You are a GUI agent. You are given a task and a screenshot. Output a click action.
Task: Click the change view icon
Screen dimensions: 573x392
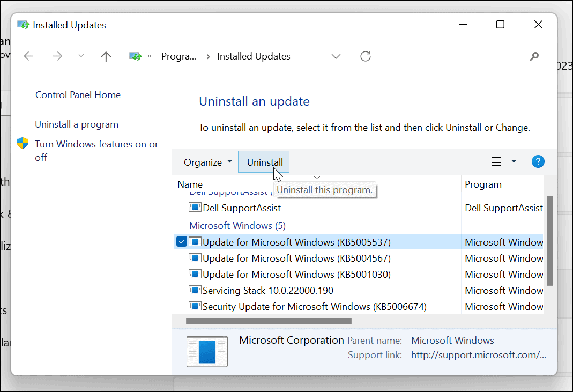496,161
